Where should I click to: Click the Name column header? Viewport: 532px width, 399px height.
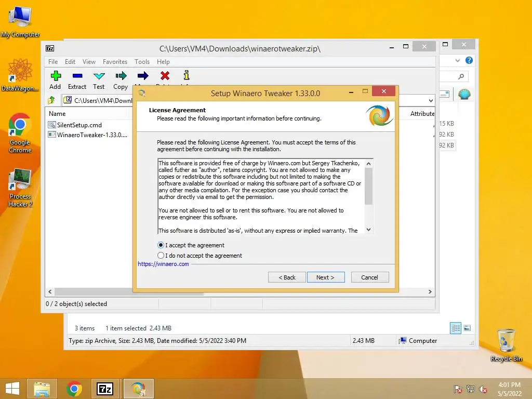[x=87, y=114]
